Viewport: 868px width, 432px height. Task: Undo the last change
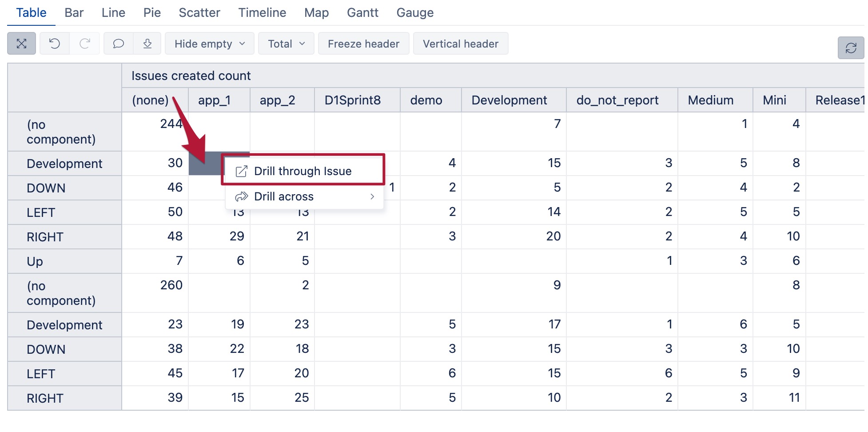[54, 44]
